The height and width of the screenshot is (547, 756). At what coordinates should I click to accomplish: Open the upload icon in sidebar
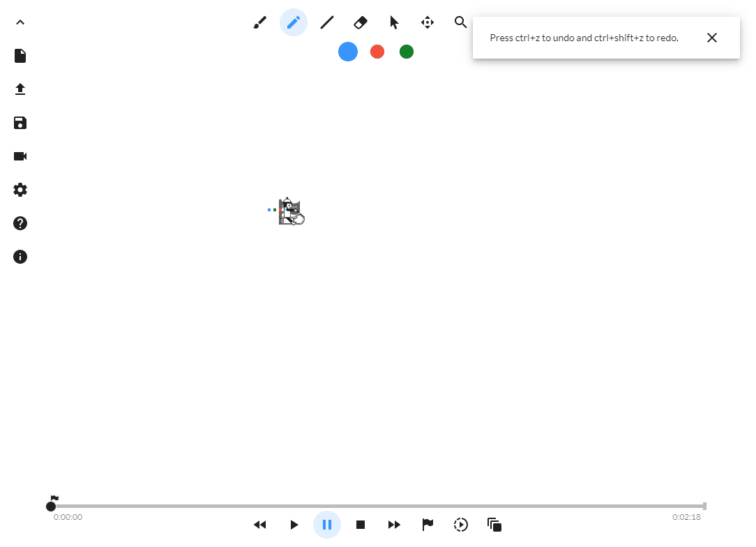tap(20, 89)
